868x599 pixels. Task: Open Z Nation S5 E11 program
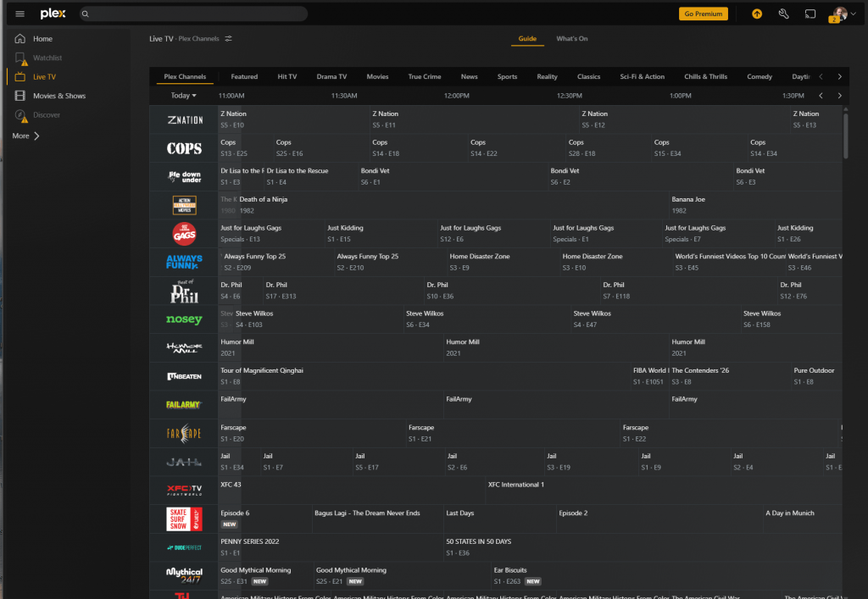click(474, 119)
